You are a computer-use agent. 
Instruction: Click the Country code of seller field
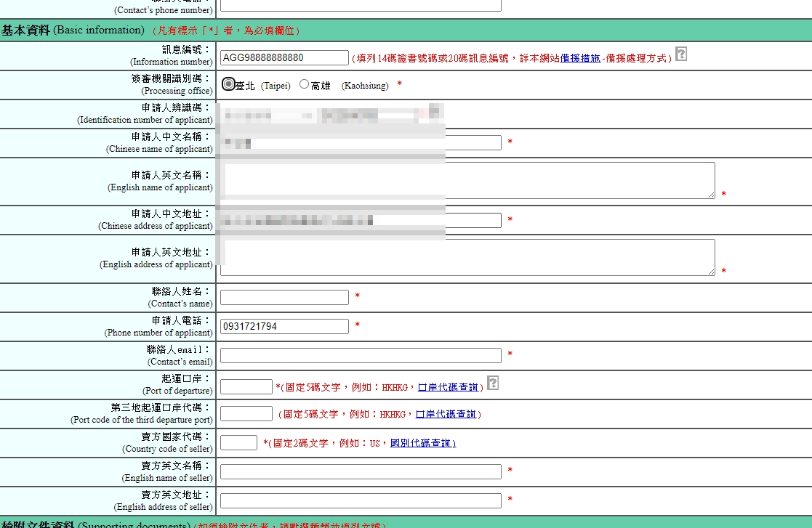(x=238, y=443)
